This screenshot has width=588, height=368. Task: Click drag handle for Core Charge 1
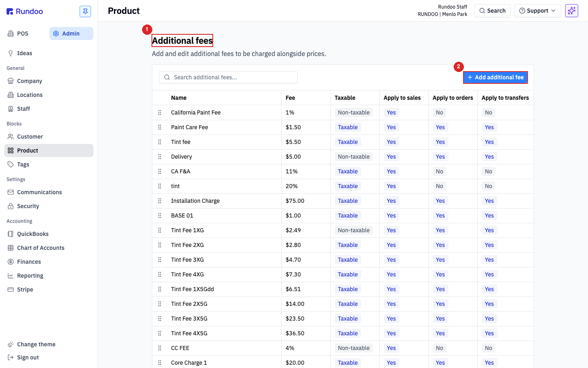(x=160, y=363)
